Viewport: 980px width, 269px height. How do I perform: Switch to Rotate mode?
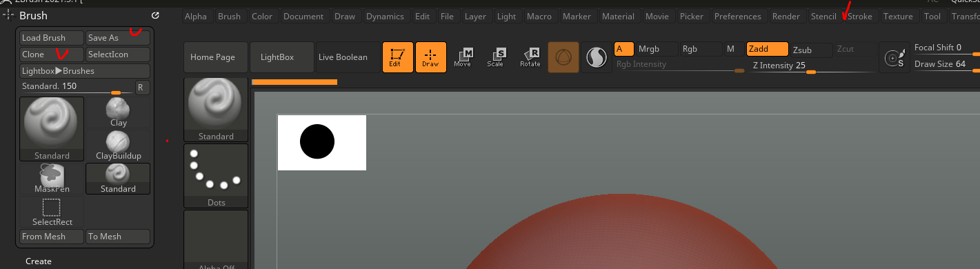[530, 57]
